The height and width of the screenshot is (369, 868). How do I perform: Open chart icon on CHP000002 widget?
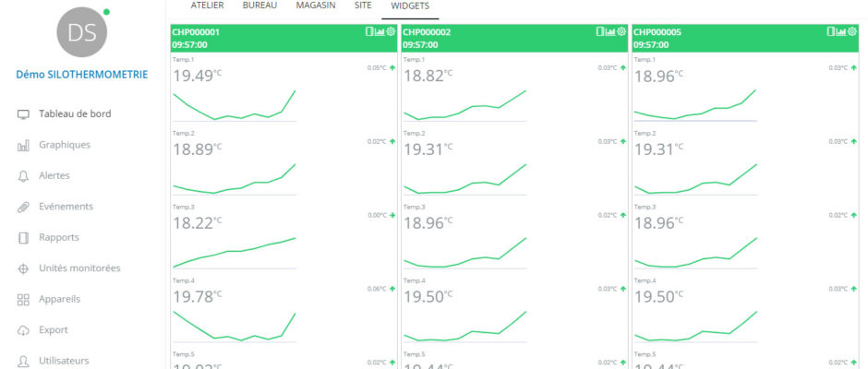coord(610,31)
